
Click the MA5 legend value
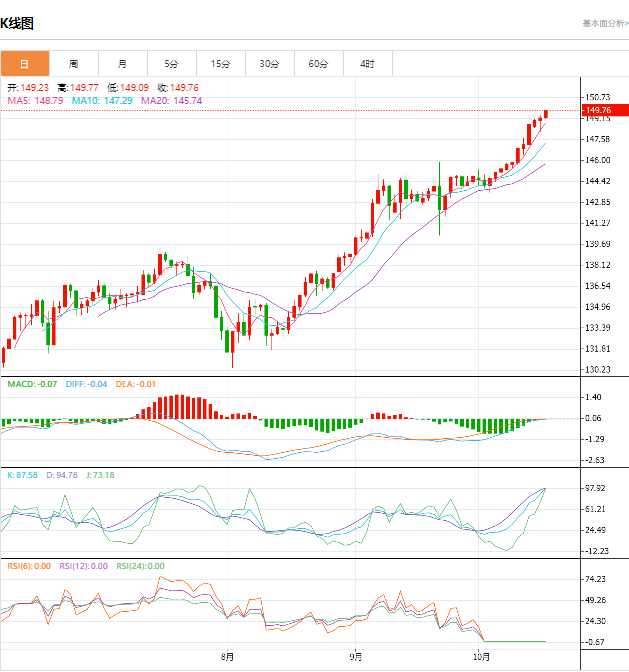(x=36, y=101)
